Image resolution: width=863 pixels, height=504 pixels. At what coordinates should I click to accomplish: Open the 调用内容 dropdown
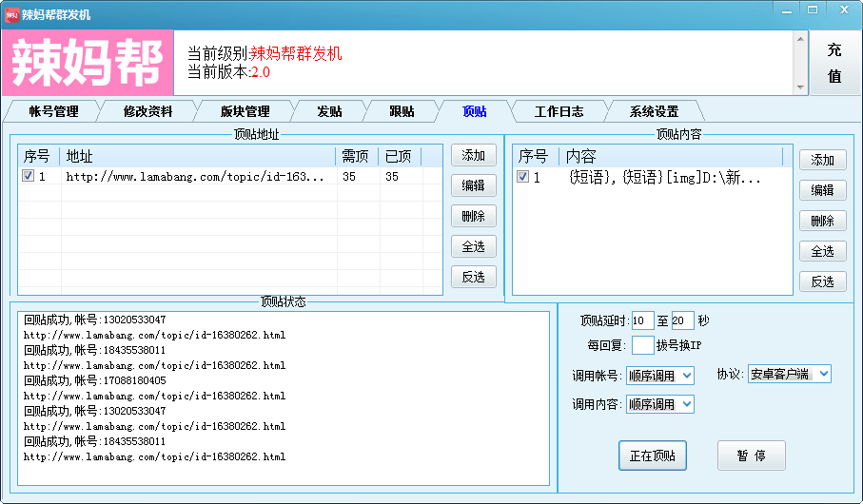tap(660, 404)
